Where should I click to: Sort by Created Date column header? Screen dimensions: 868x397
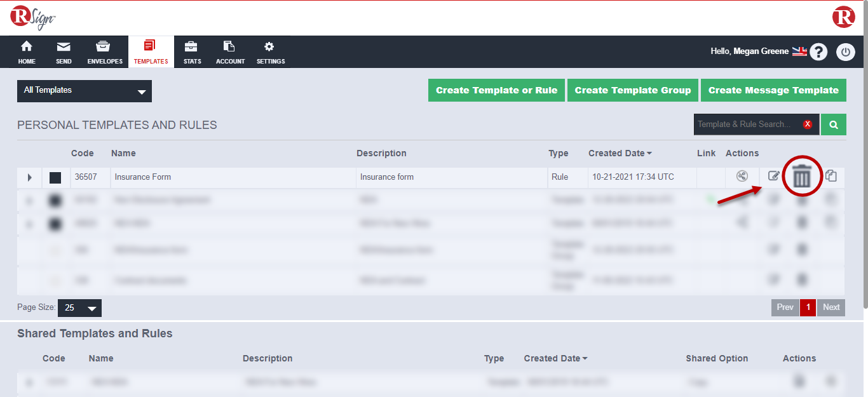[620, 153]
